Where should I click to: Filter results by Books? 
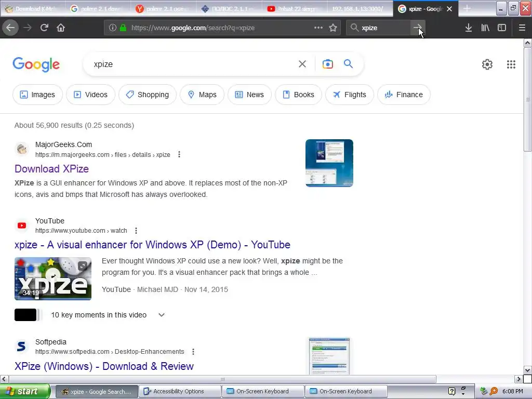[x=298, y=95]
